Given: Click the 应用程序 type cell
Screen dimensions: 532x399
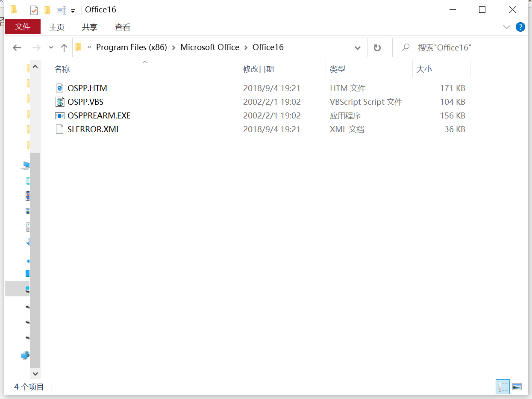Looking at the screenshot, I should point(345,115).
